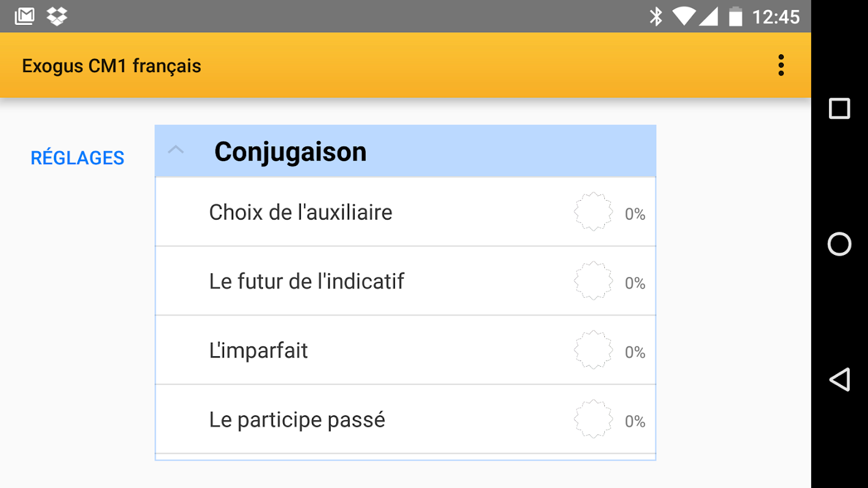This screenshot has width=868, height=488.
Task: Click the Conjugaison section header title
Action: (x=290, y=152)
